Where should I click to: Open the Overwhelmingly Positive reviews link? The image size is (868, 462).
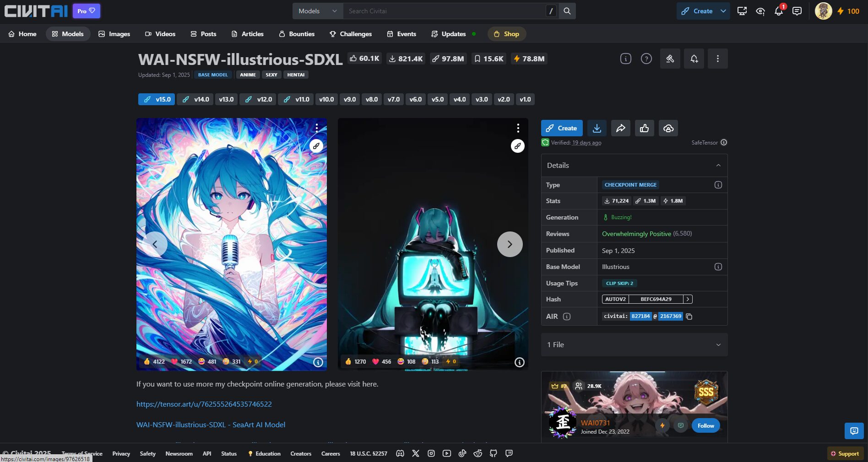coord(636,234)
